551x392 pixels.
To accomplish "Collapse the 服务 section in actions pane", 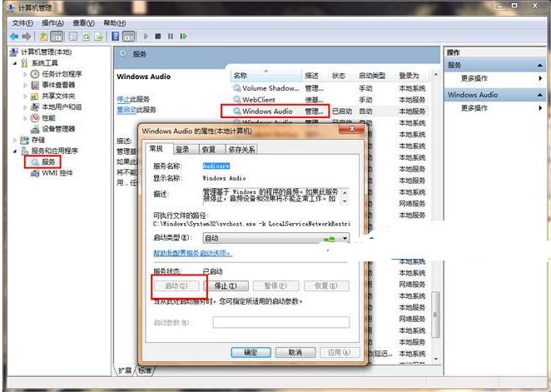I will 539,65.
